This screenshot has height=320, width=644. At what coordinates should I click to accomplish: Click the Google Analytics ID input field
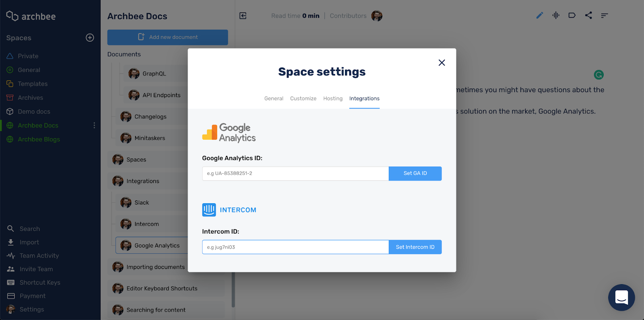(x=295, y=173)
